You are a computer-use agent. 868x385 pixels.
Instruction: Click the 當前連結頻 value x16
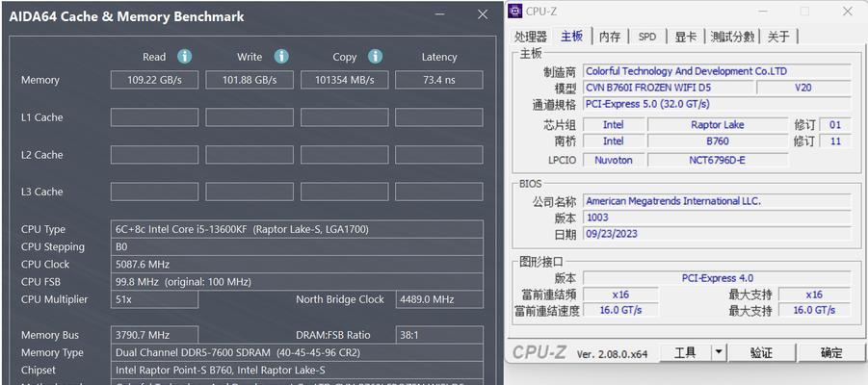click(620, 295)
